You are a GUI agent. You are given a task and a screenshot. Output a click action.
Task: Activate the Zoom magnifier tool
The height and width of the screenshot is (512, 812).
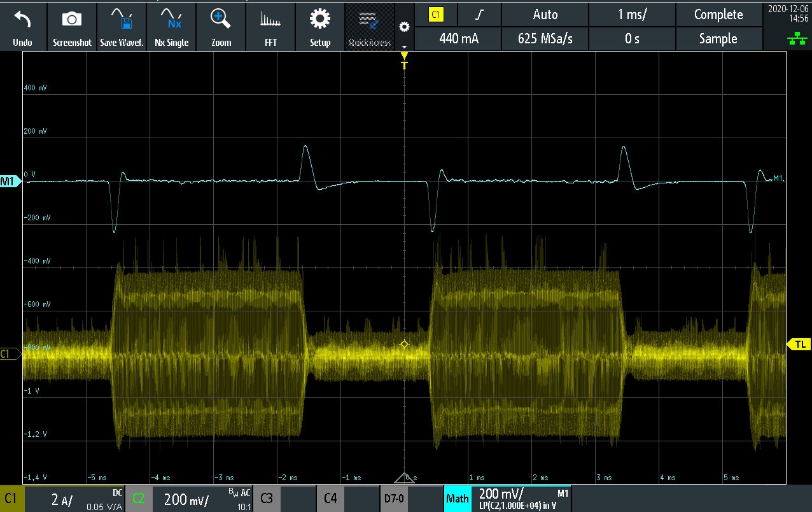(x=221, y=20)
